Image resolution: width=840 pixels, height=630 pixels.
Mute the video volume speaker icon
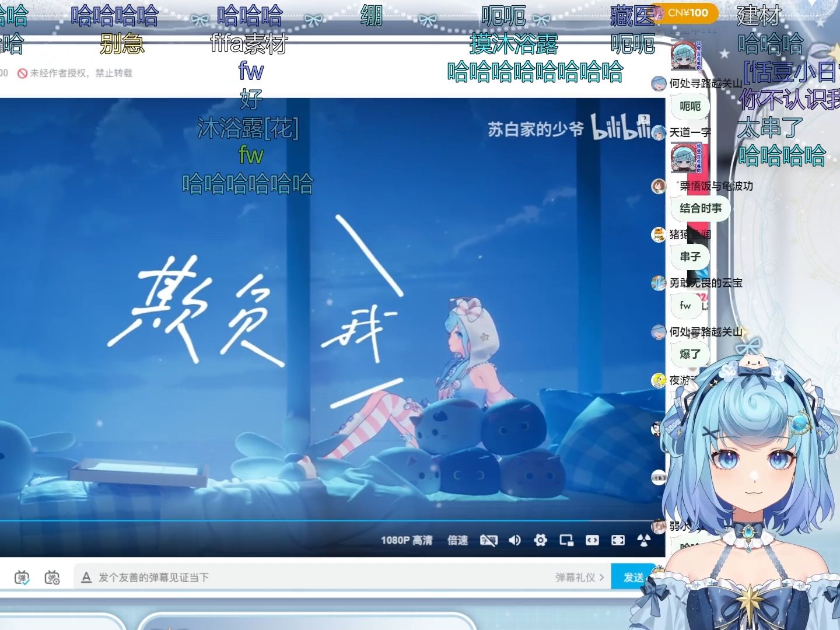(514, 540)
